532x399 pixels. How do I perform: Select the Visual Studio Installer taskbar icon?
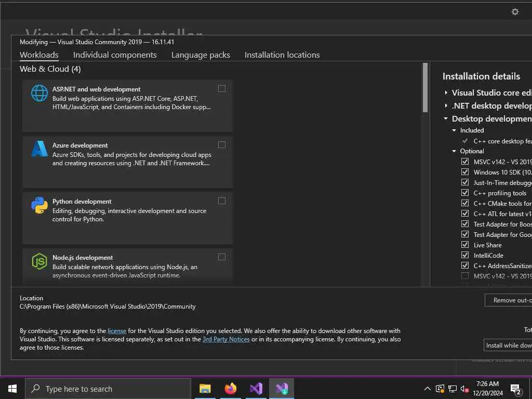282,389
